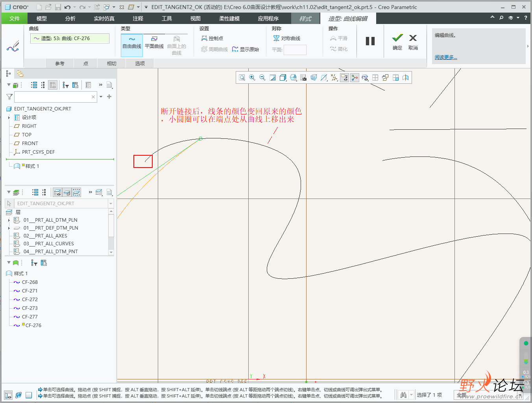
Task: Enable the 控制点 control points option
Action: (212, 38)
